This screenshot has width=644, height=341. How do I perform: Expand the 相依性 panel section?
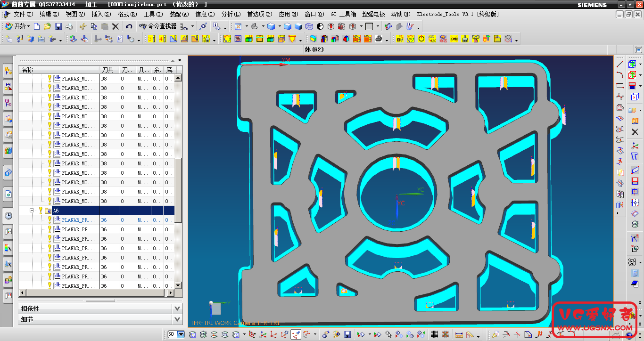(x=177, y=309)
